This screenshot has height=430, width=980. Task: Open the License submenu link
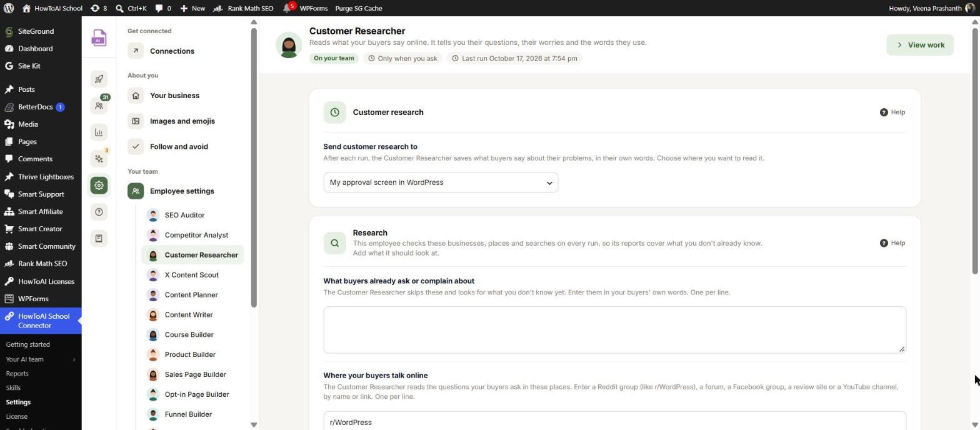[17, 417]
